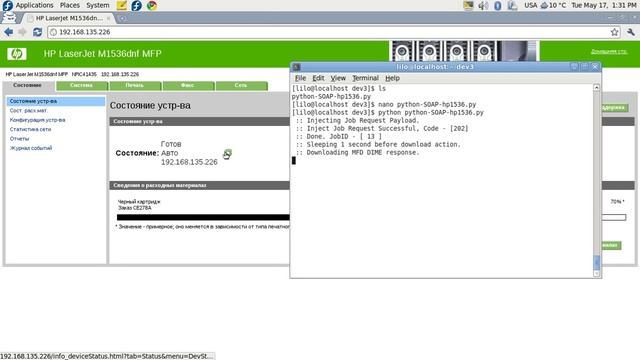Click the terminal line "Done. JobID - [ 13 ]"
This screenshot has height=360, width=640.
tap(339, 136)
